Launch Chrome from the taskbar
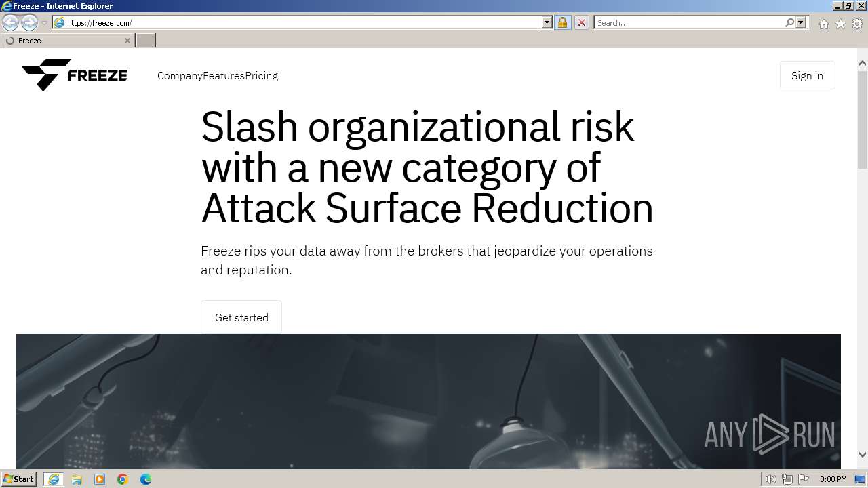Viewport: 868px width, 488px height. click(x=123, y=479)
